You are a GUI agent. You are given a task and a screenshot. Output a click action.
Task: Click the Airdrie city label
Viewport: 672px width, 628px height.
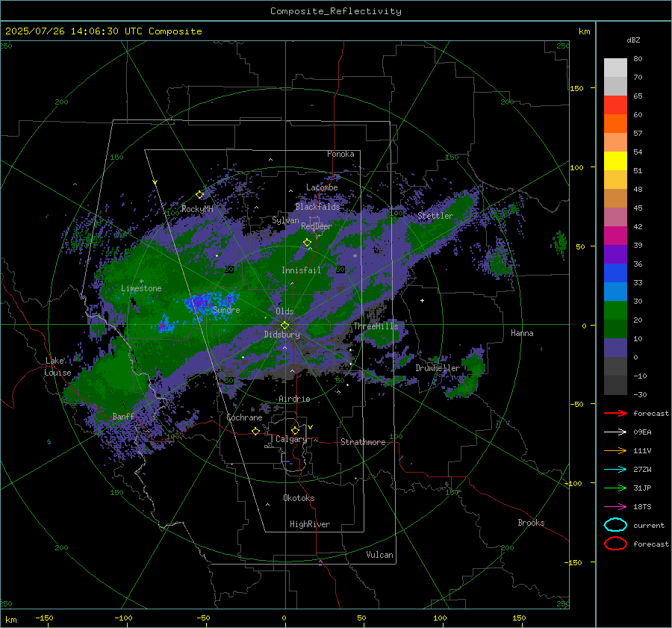point(294,399)
